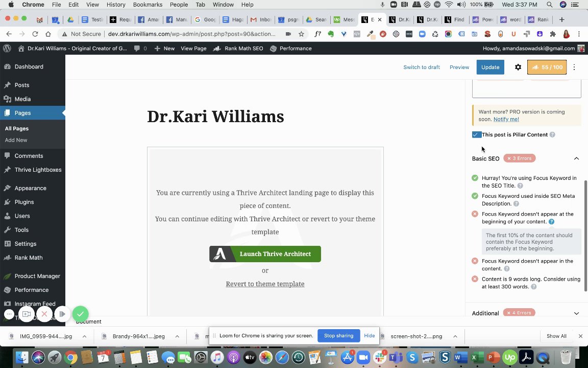Expand screen-shot png download options chevron
The height and width of the screenshot is (368, 588).
455,336
